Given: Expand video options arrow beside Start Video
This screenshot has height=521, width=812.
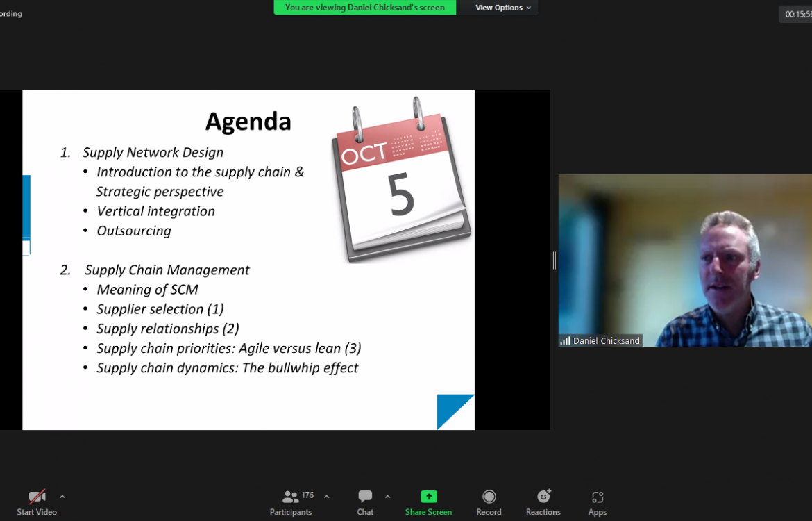Looking at the screenshot, I should (62, 497).
